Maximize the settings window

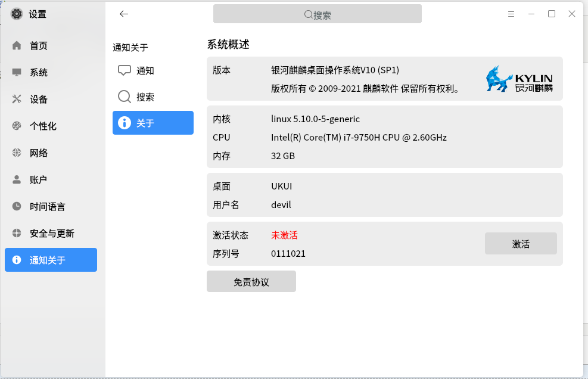552,14
